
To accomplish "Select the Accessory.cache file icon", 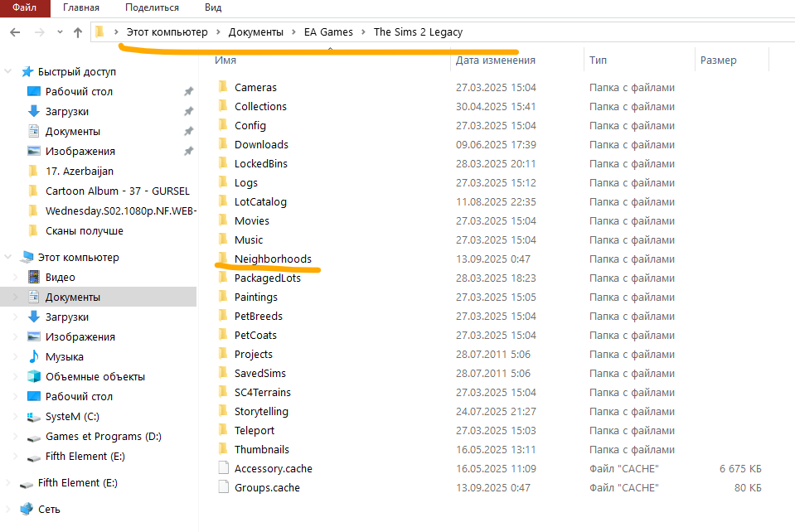I will click(222, 468).
